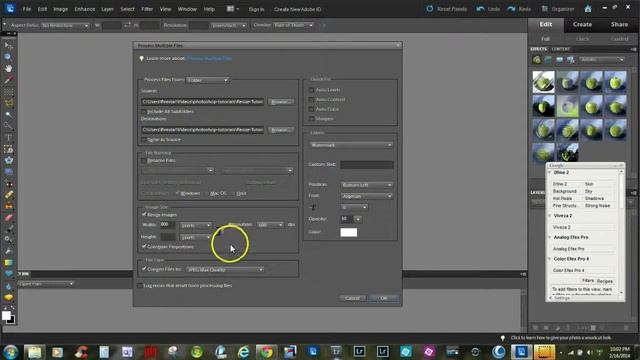Enable Log errors from processing files
Viewport: 640px width, 360px height.
tap(140, 285)
